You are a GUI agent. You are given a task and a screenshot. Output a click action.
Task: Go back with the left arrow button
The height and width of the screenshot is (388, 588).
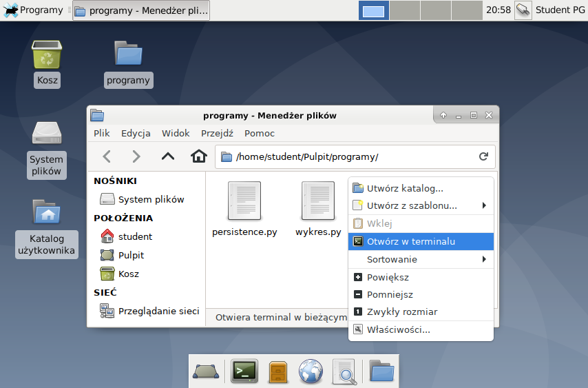click(x=107, y=156)
